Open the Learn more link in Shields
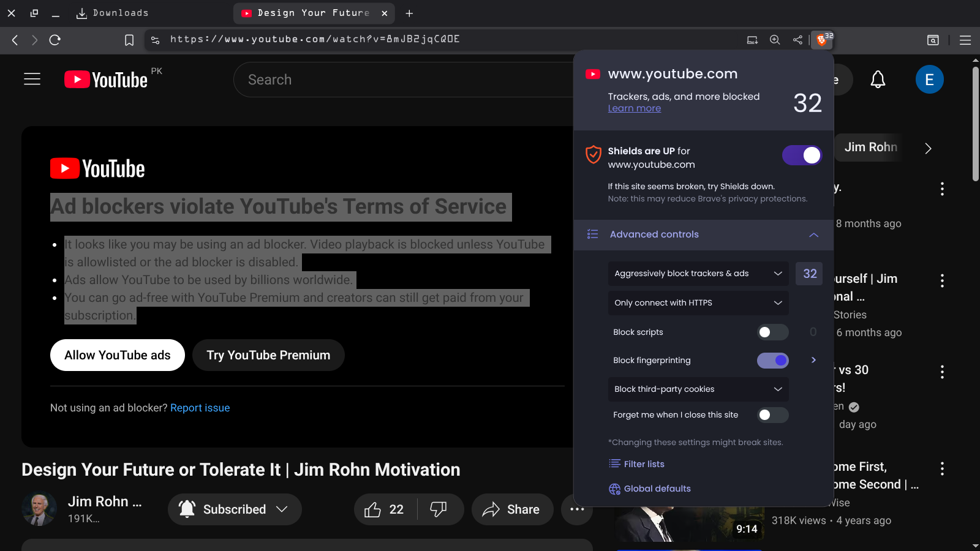This screenshot has width=980, height=551. [634, 108]
